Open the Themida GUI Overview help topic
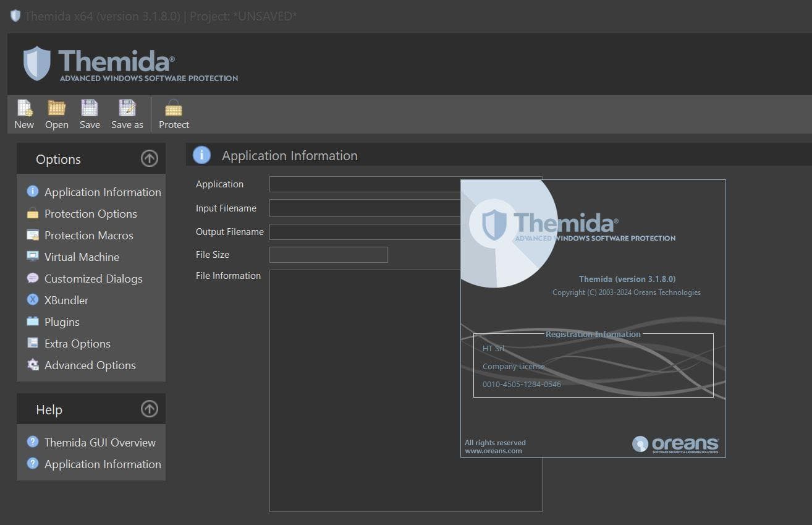Screen dimensions: 812x525 [99, 442]
